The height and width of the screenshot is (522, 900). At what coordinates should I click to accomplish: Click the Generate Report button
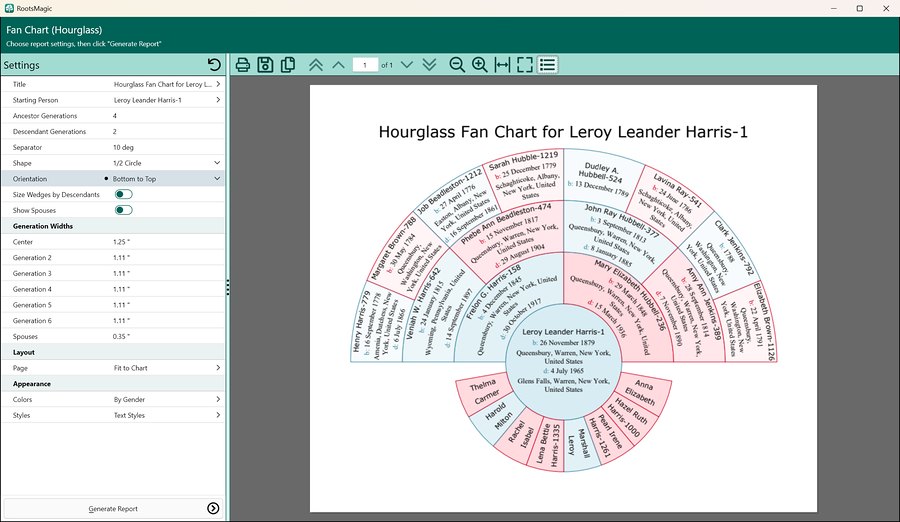click(113, 508)
